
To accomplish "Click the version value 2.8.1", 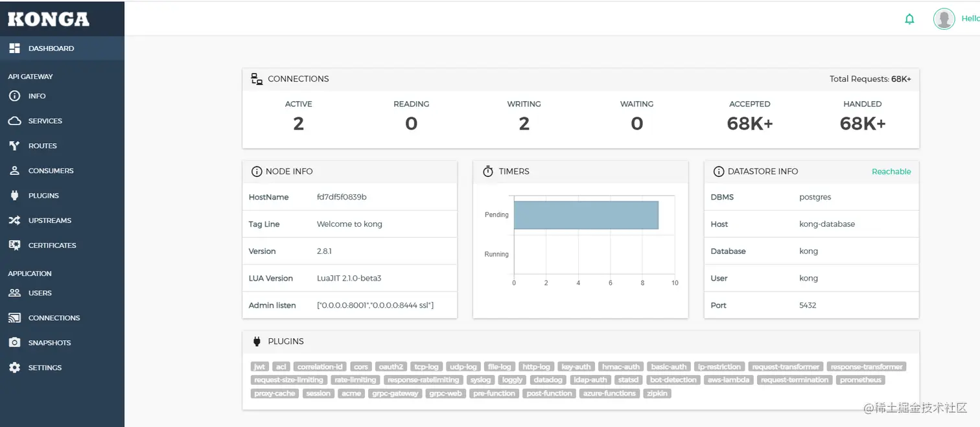I will click(324, 251).
